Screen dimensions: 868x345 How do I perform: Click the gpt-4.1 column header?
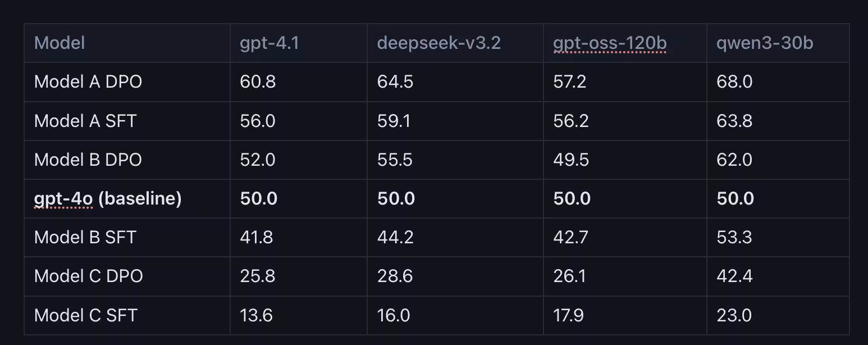coord(269,43)
